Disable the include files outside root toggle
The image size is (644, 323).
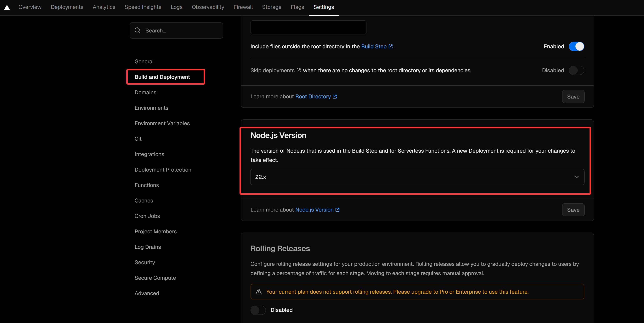pos(576,47)
